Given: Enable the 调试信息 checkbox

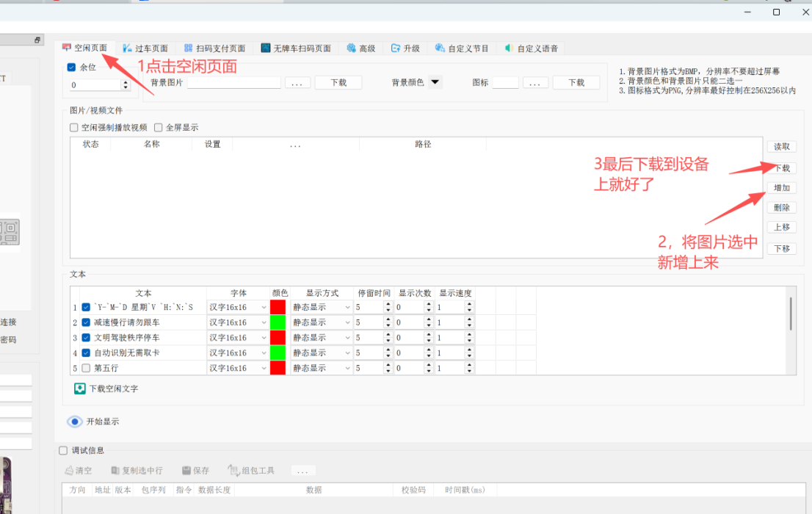Looking at the screenshot, I should pos(63,450).
